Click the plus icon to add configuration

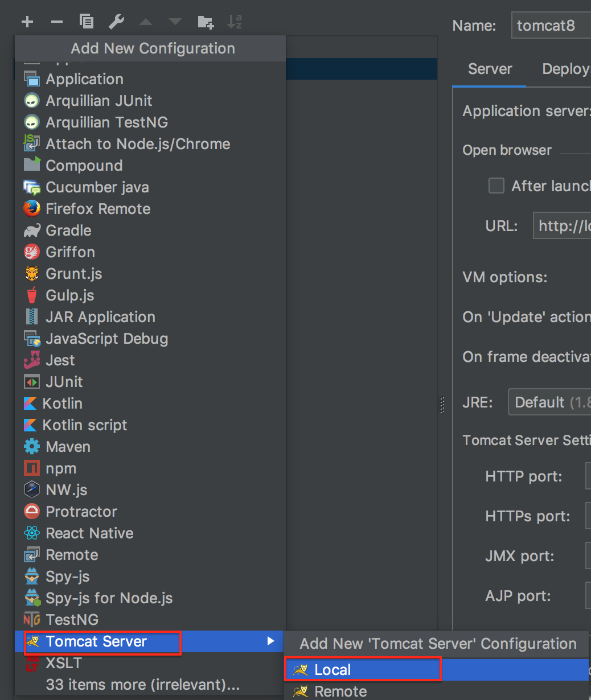(27, 22)
